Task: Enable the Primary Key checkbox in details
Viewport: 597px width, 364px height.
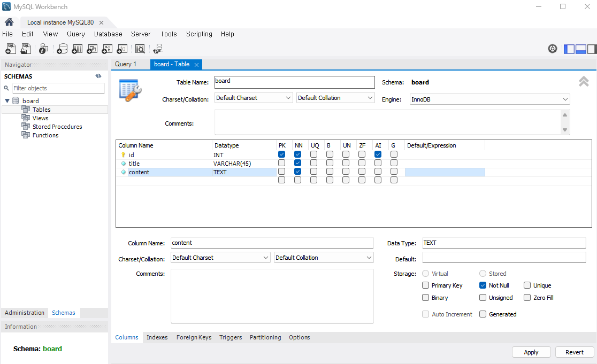Action: [426, 285]
